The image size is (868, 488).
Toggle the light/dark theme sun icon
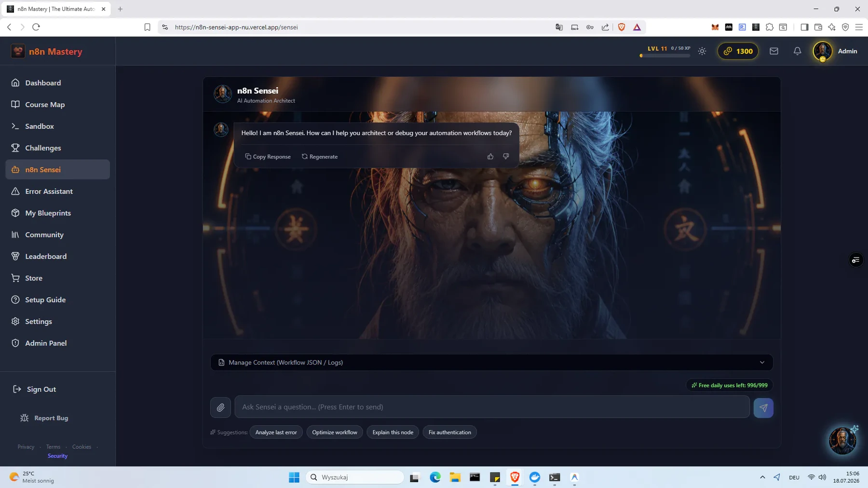[702, 51]
